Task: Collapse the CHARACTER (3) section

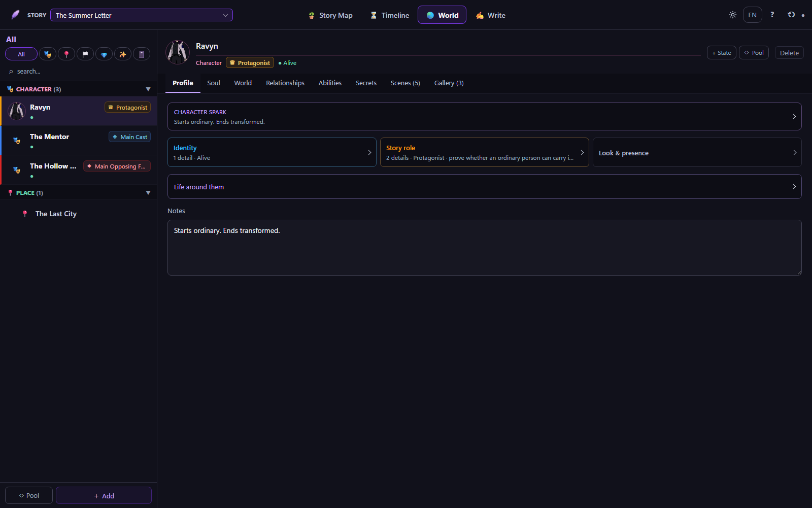Action: [x=148, y=89]
